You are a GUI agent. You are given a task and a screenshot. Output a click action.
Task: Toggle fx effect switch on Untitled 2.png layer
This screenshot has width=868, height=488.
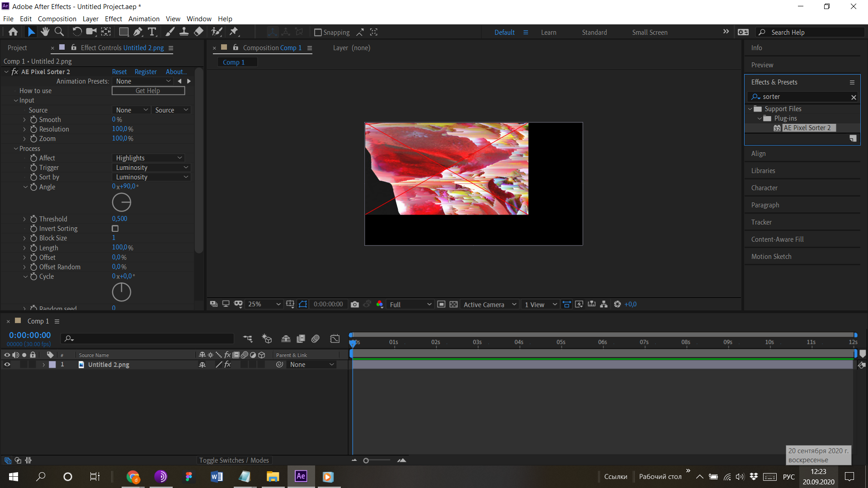coord(227,365)
